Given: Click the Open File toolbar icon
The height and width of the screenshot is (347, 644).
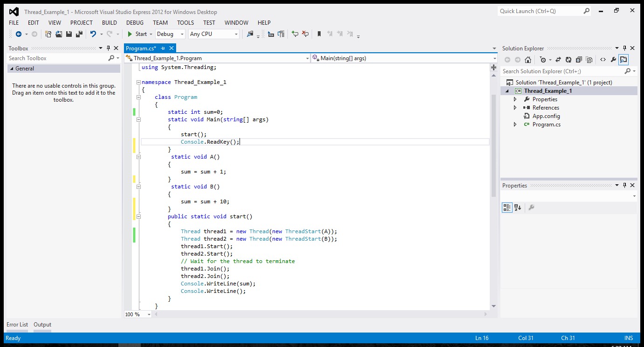Looking at the screenshot, I should (59, 34).
